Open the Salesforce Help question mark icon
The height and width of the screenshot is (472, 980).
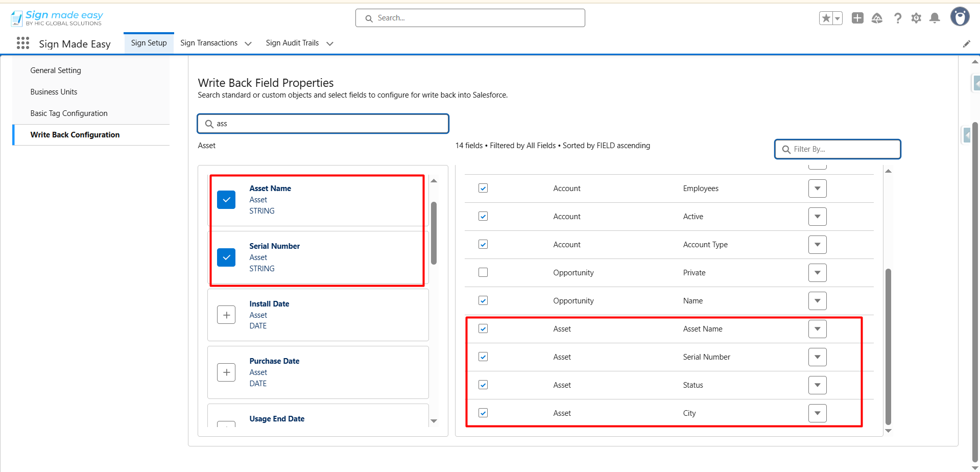[897, 18]
